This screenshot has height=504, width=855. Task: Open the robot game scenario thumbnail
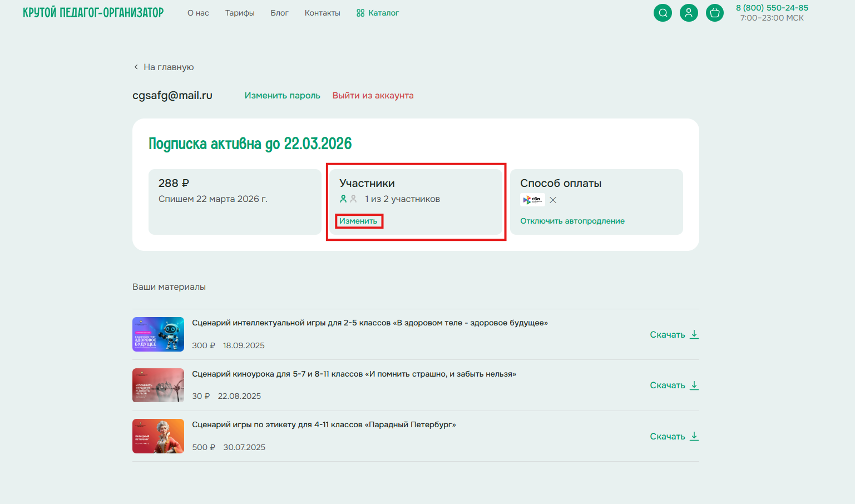click(158, 334)
